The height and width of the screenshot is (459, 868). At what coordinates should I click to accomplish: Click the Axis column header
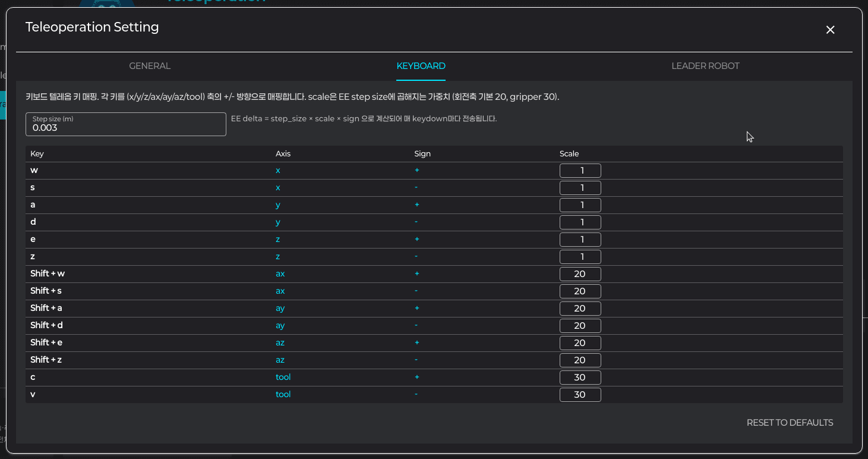pos(283,154)
